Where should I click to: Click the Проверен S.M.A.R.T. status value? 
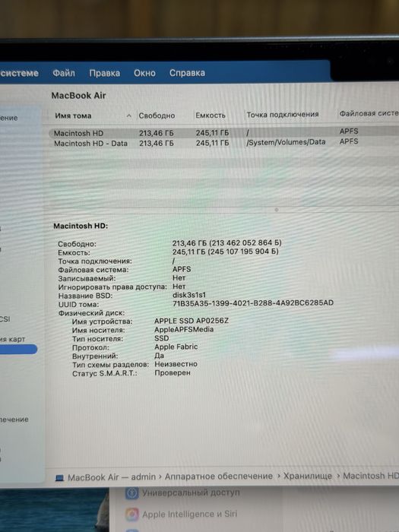click(173, 372)
